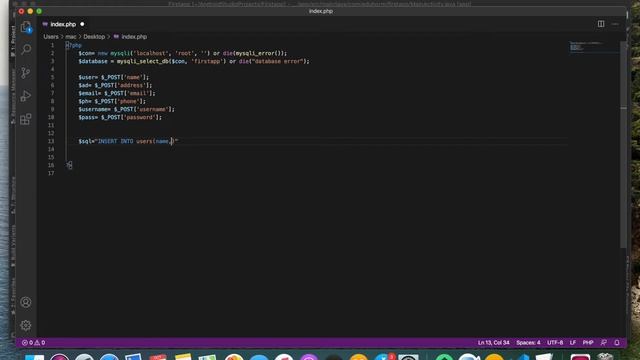Change end of line sequence via LF

(x=573, y=342)
